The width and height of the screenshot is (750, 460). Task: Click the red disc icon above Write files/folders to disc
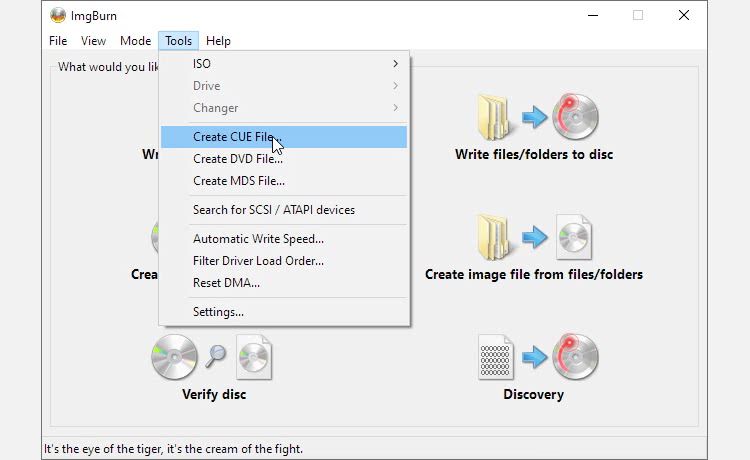pos(575,117)
